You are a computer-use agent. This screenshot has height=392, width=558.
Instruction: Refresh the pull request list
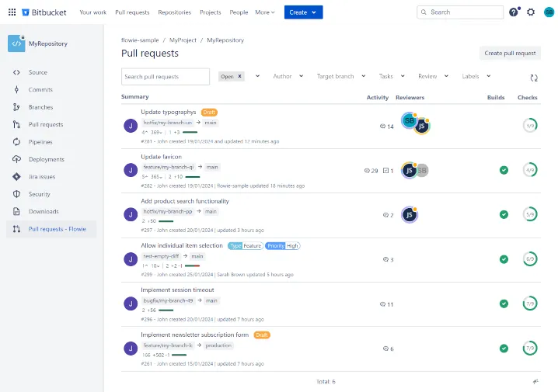click(x=534, y=78)
